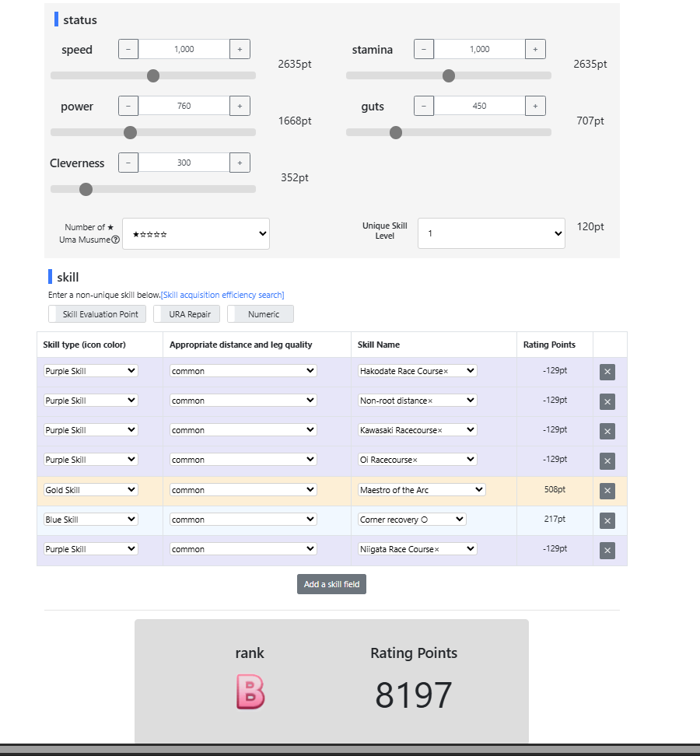Open the Kawasaki Racecourse skill name dropdown
700x756 pixels.
[418, 430]
